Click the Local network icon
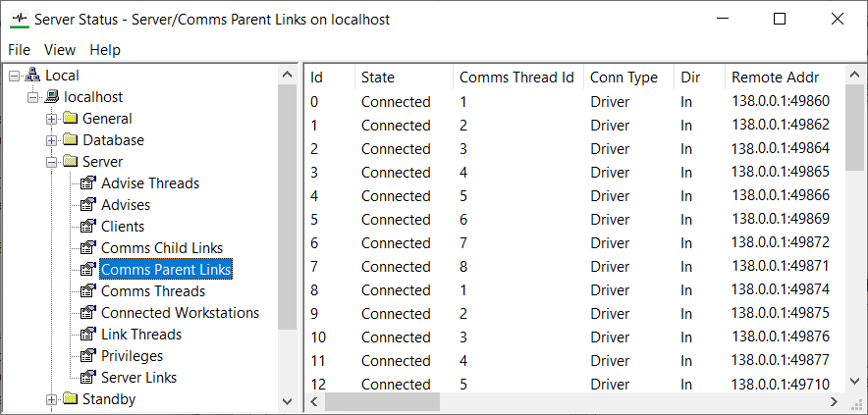This screenshot has width=868, height=415. click(32, 76)
